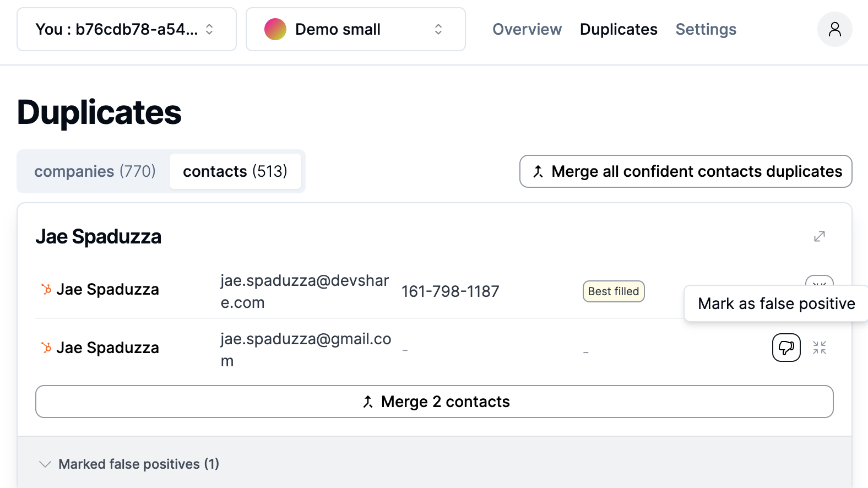Select Duplicates in the top navigation
This screenshot has width=868, height=488.
coord(618,29)
